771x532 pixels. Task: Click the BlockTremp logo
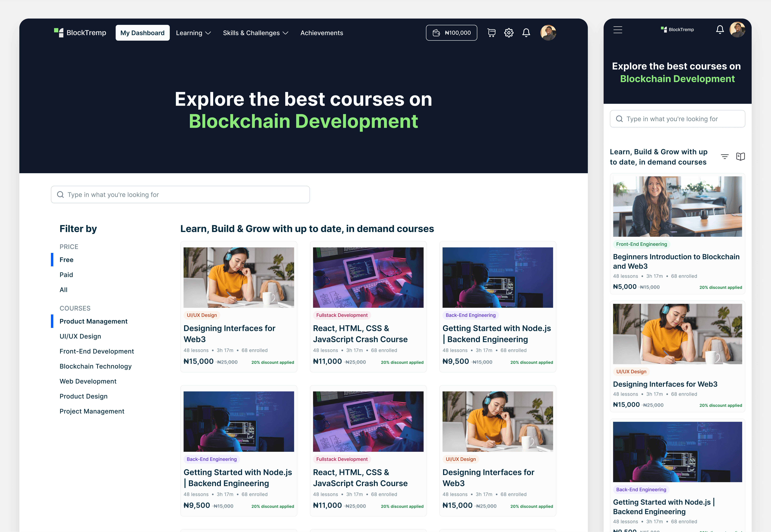[x=80, y=33]
